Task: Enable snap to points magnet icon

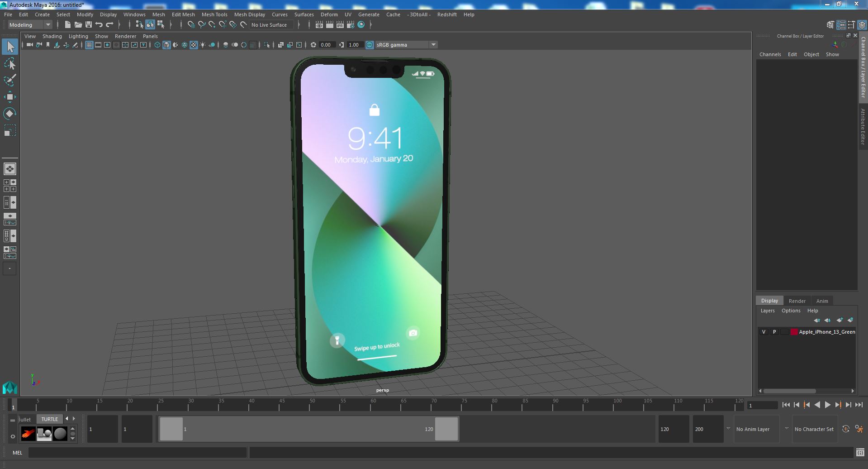Action: click(212, 25)
